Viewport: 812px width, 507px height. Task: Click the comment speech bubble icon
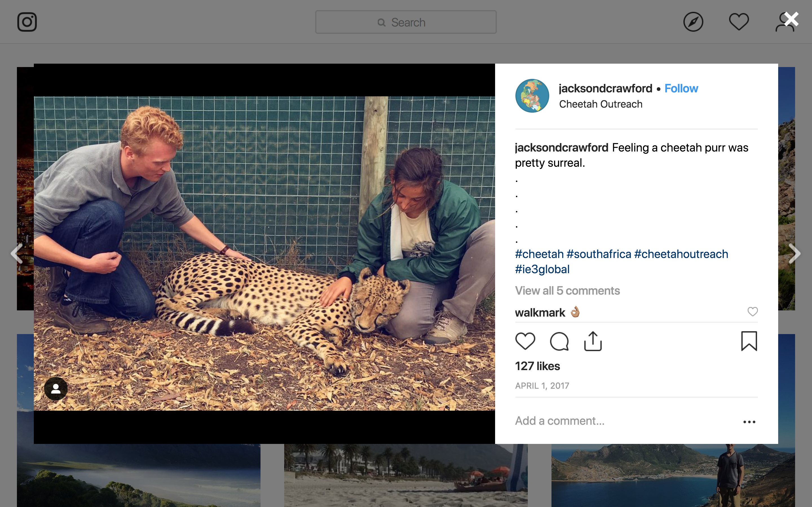tap(559, 341)
